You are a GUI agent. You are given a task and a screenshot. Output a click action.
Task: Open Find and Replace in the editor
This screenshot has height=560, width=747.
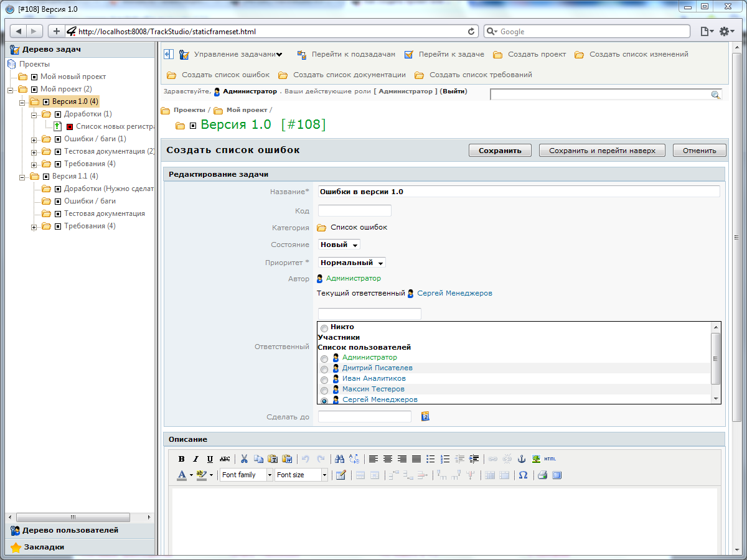[x=354, y=459]
